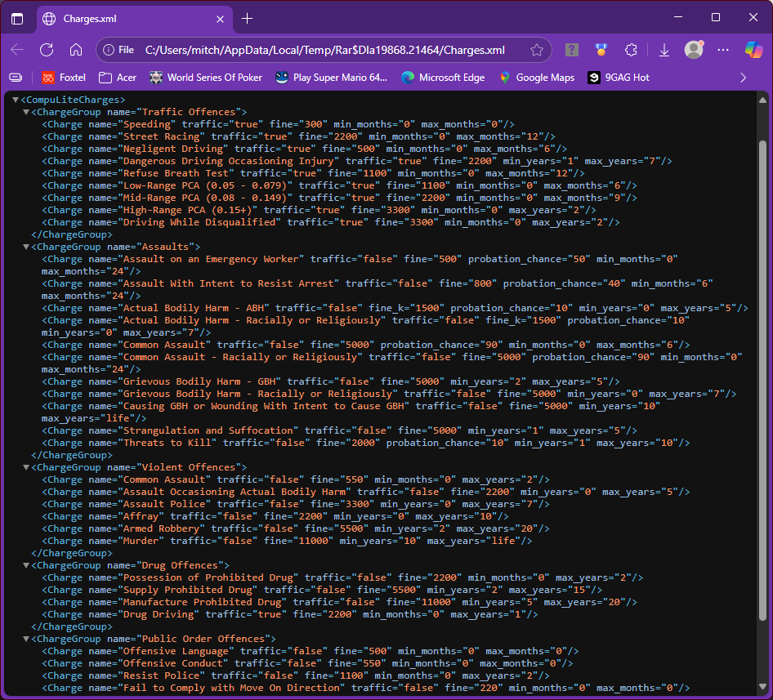Switch to the Charges.xml tab

pos(123,18)
